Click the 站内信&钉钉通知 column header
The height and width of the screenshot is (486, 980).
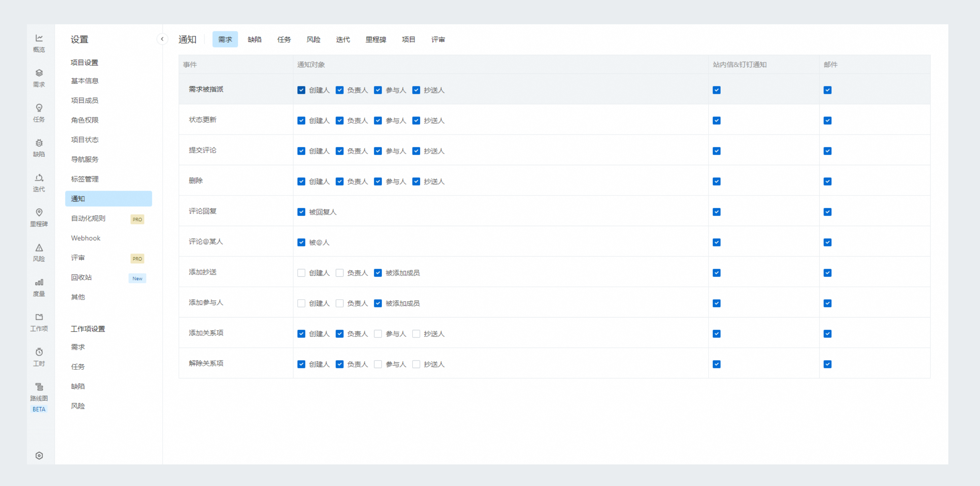click(740, 65)
